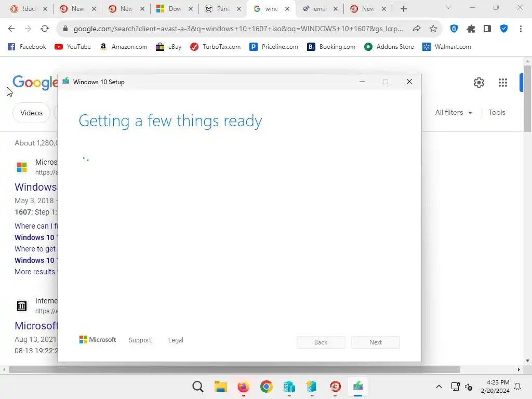Close the active wind Google tab

[287, 9]
